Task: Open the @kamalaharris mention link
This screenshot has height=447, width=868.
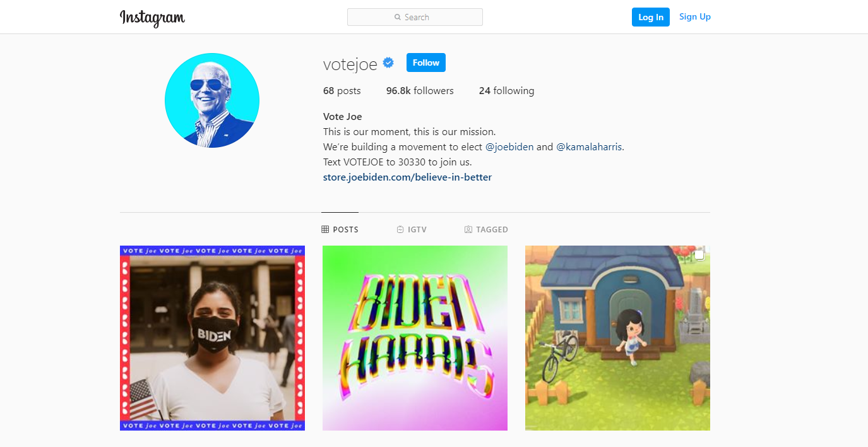Action: 589,146
